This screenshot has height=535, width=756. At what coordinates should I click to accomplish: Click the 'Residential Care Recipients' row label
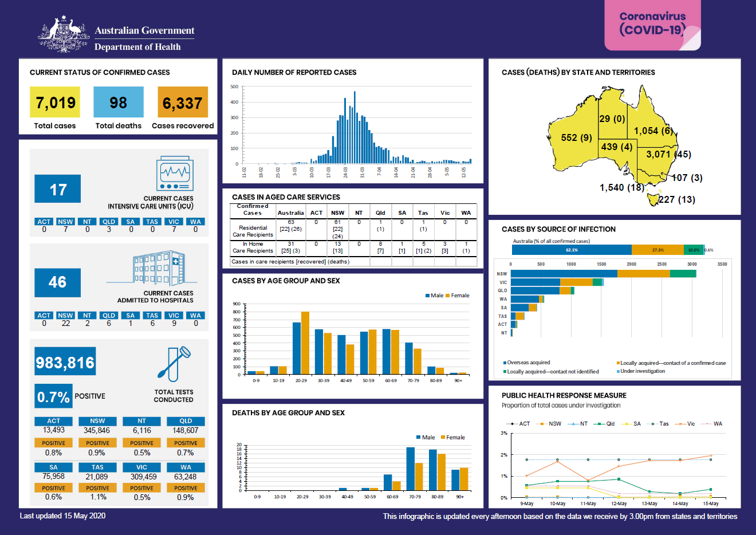click(x=253, y=231)
